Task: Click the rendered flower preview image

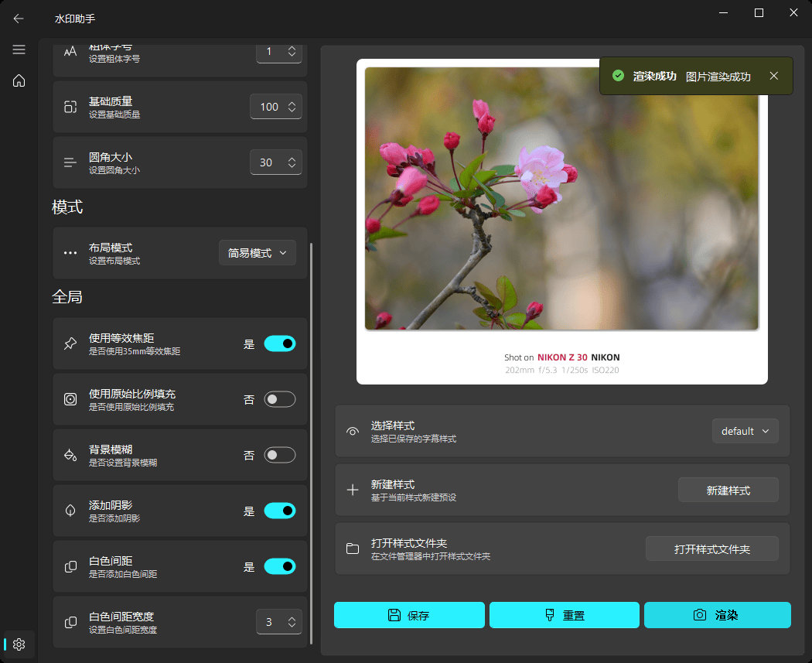Action: [x=561, y=199]
